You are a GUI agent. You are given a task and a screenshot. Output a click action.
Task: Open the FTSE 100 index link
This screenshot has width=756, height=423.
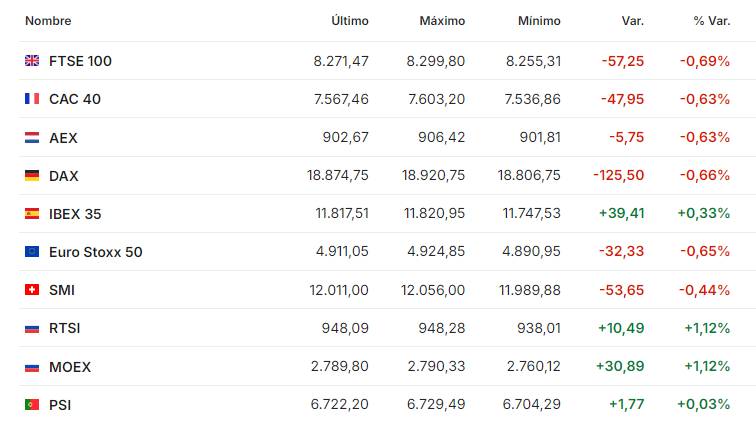80,61
